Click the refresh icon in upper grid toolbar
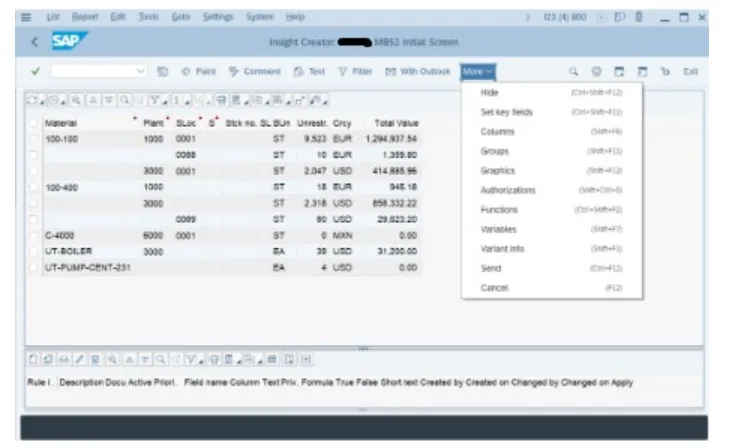This screenshot has height=448, width=729. coord(32,100)
